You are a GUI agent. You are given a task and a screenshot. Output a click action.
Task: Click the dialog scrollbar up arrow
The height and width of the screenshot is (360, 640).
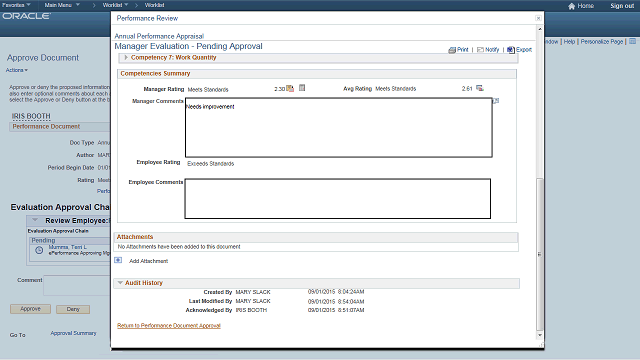coord(540,29)
